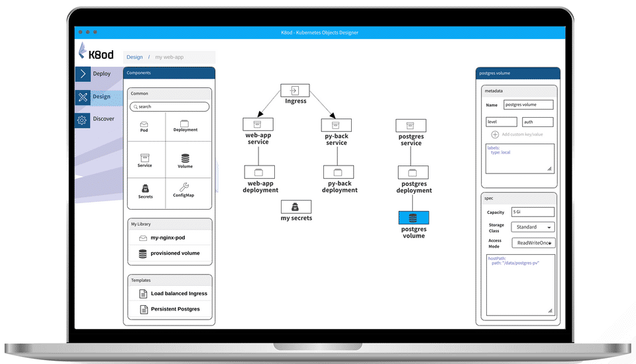Select the postgres service node
Viewport: 636px width, 364px height.
[x=411, y=126]
